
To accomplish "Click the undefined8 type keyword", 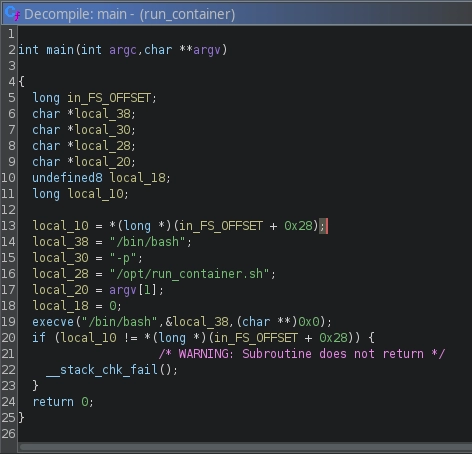I will (x=67, y=178).
